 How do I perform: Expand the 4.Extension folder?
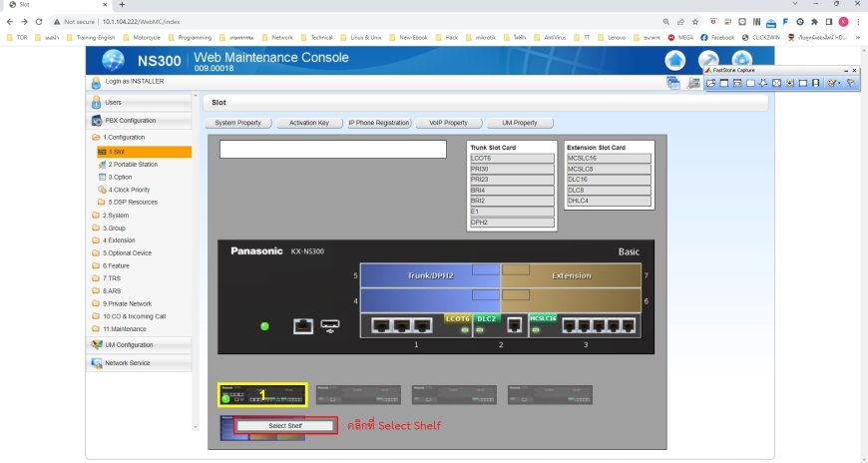click(114, 240)
